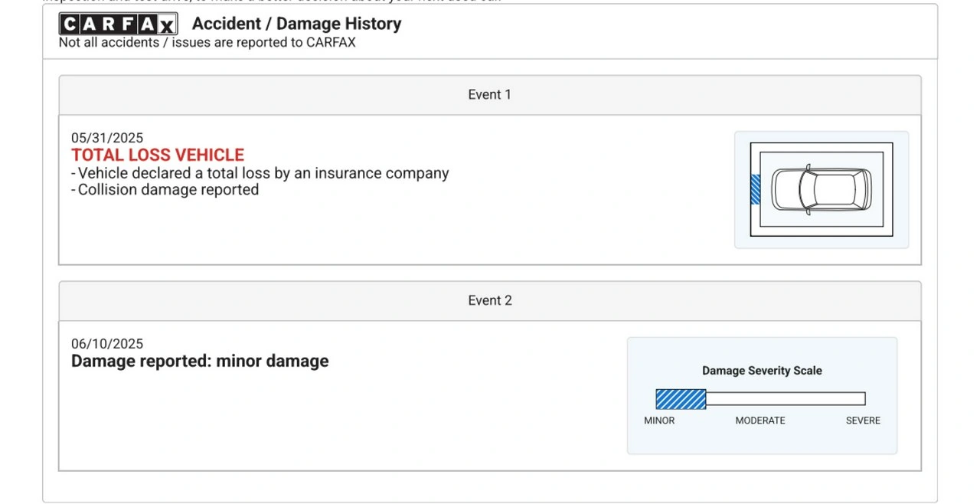Click the SEVERE severity label
980x504 pixels.
(863, 421)
